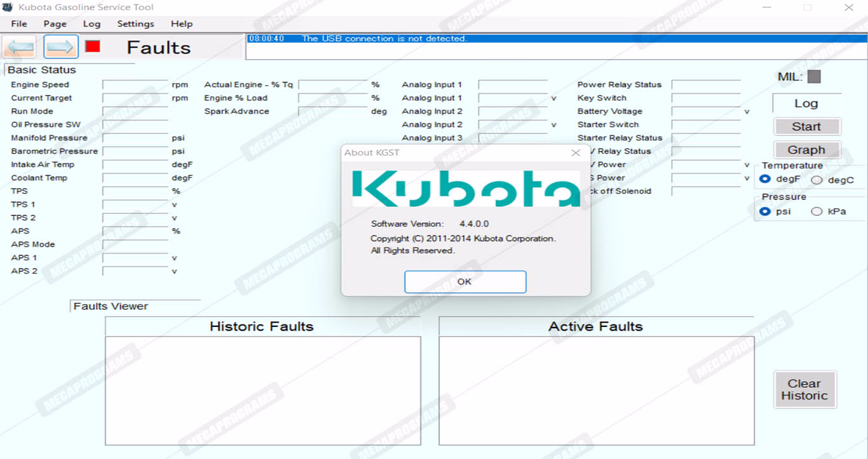Viewport: 868px width, 459px height.
Task: Click the forward arrow navigation icon
Action: (61, 47)
